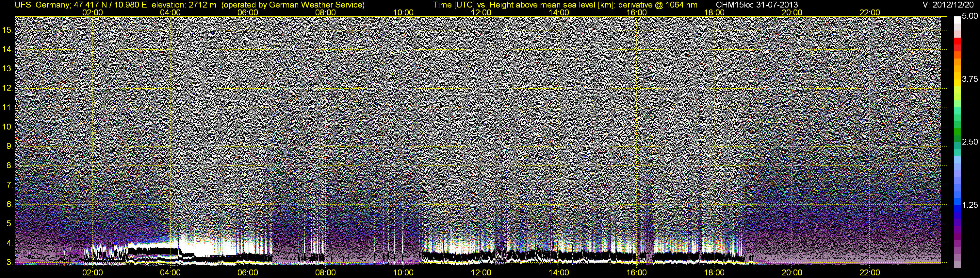Click the 06:00 label on bottom time axis
This screenshot has width=980, height=278.
(x=248, y=273)
